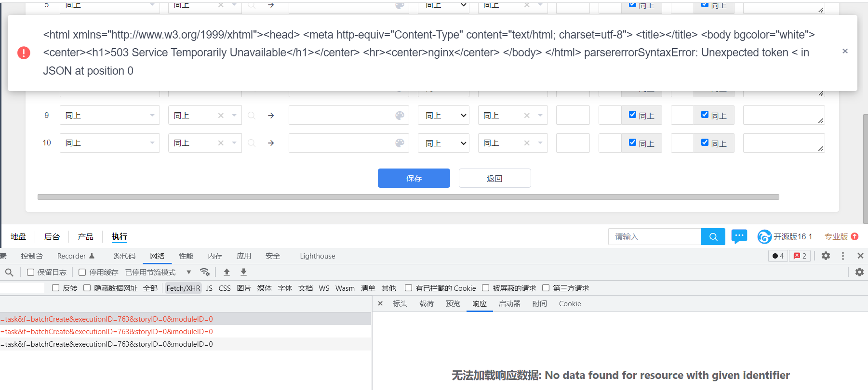Check the 第三方请求 checkbox
868x390 pixels.
click(546, 288)
